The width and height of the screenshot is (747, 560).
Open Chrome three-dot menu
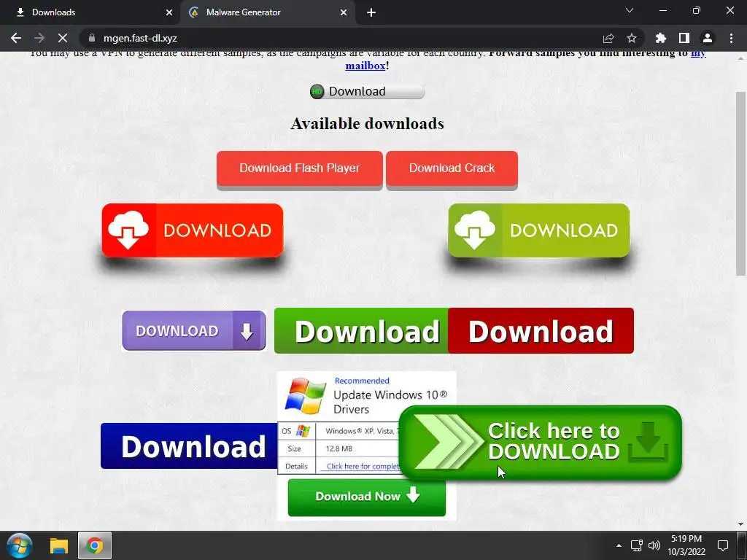point(731,38)
